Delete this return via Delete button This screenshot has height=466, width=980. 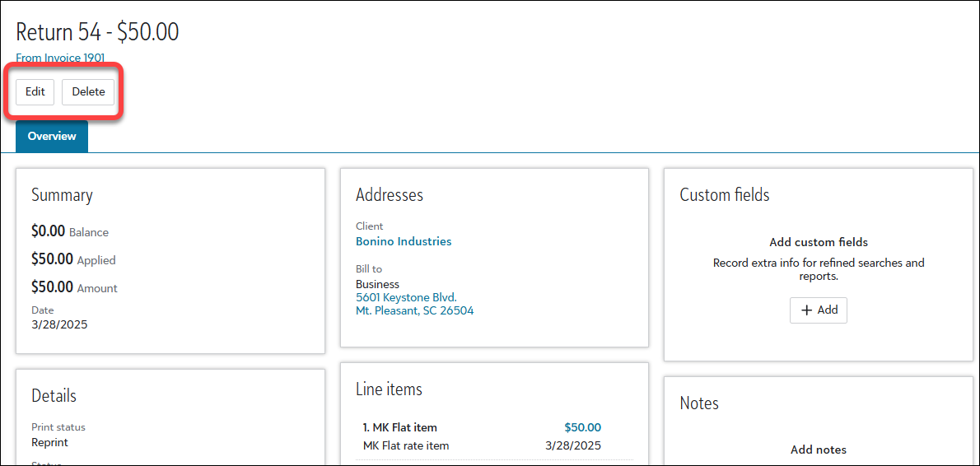tap(88, 92)
